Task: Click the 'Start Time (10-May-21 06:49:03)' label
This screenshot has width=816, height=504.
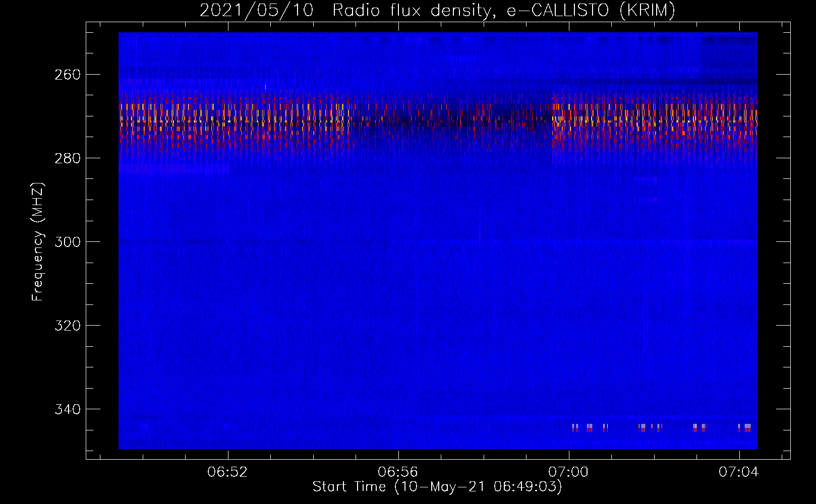Action: pos(437,487)
